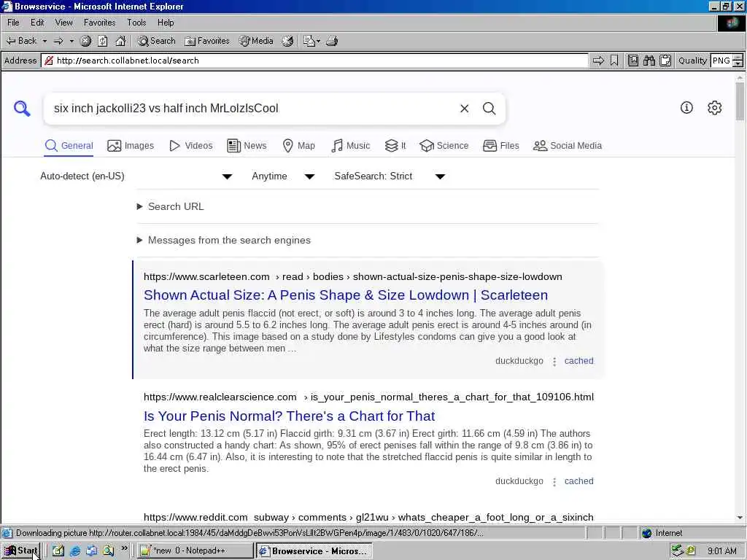Open the SafeSearch: Strict dropdown
Viewport: 747px width, 560px height.
tap(390, 176)
